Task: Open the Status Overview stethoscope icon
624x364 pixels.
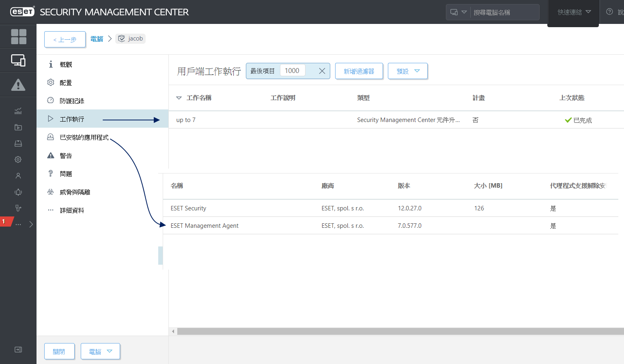Action: click(18, 208)
